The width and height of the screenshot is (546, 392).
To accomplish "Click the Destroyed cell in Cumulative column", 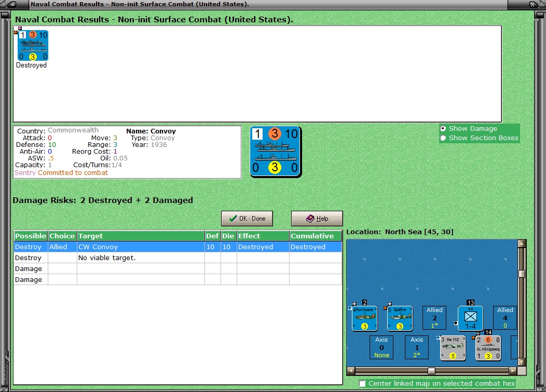I will point(316,247).
